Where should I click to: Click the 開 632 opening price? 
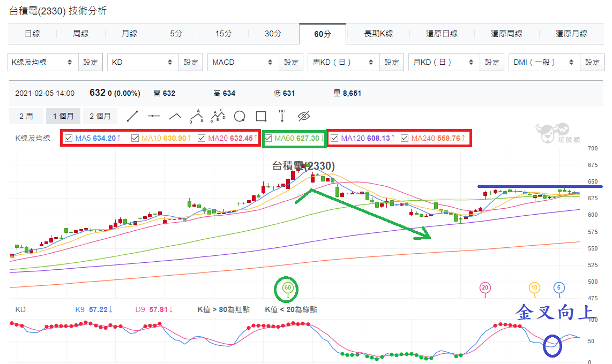pyautogui.click(x=165, y=93)
